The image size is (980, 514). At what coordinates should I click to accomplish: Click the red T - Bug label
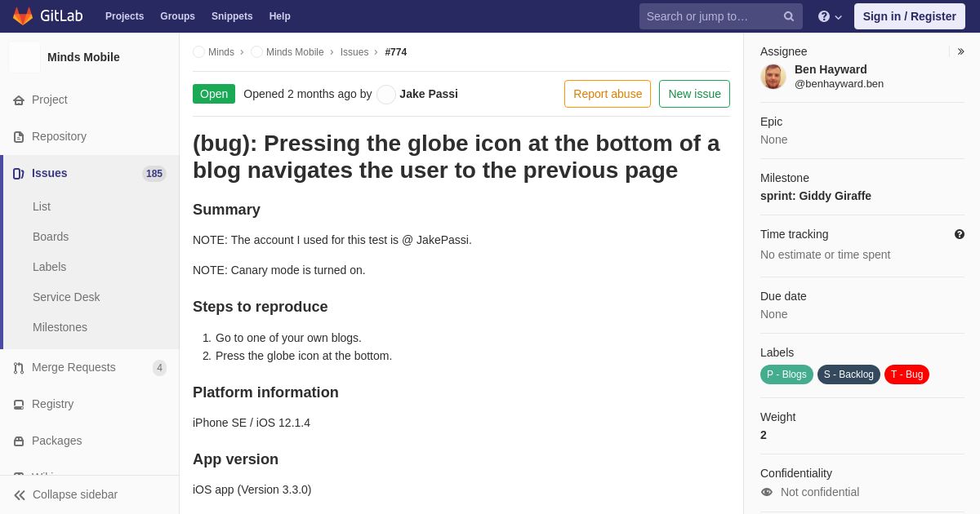(x=906, y=374)
